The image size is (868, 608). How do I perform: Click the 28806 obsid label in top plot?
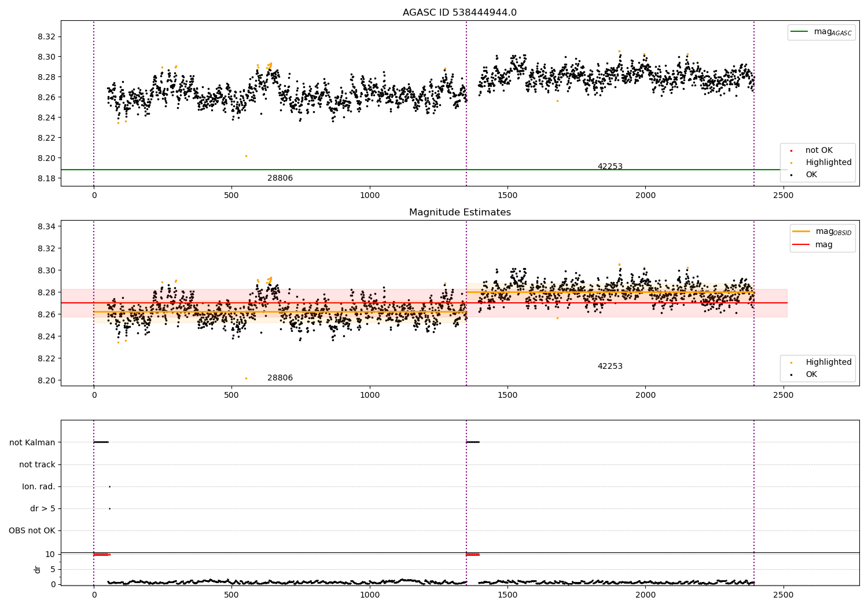(x=280, y=178)
